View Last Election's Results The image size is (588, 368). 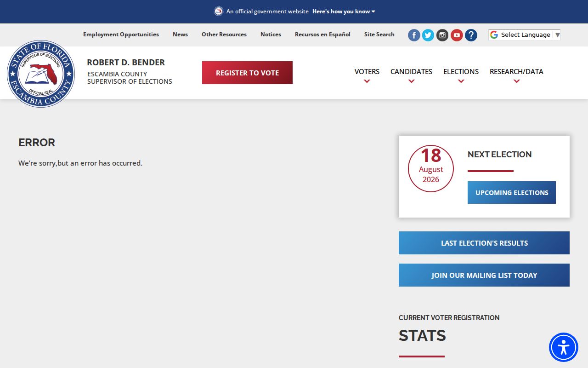(484, 243)
